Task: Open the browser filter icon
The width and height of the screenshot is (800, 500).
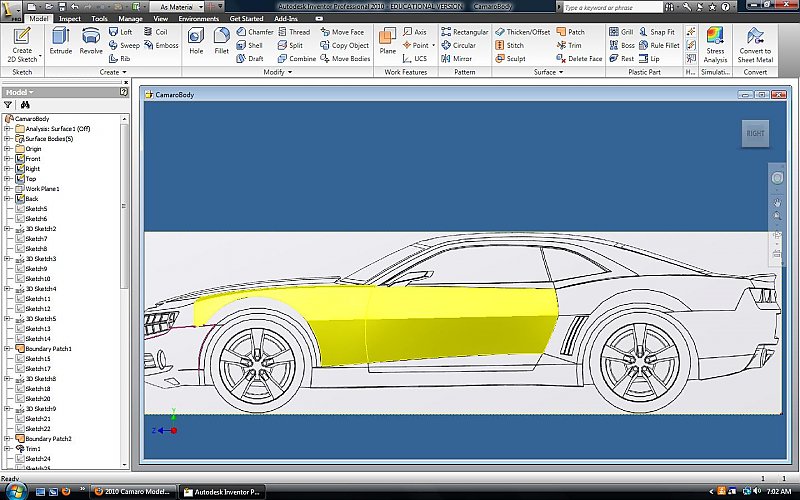Action: click(x=8, y=105)
